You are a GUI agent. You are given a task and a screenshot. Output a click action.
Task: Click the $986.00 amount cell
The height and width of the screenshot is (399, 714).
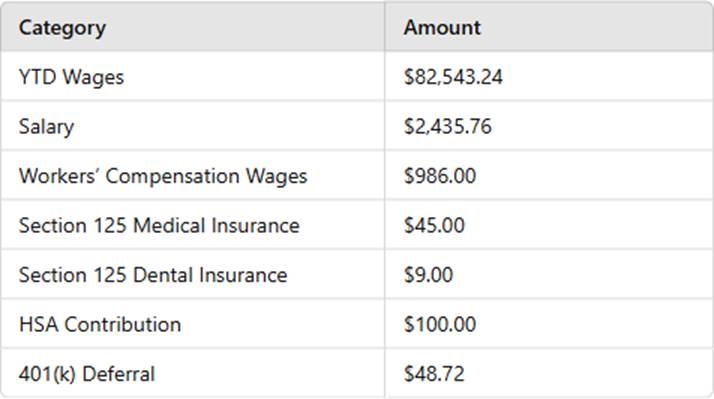440,176
